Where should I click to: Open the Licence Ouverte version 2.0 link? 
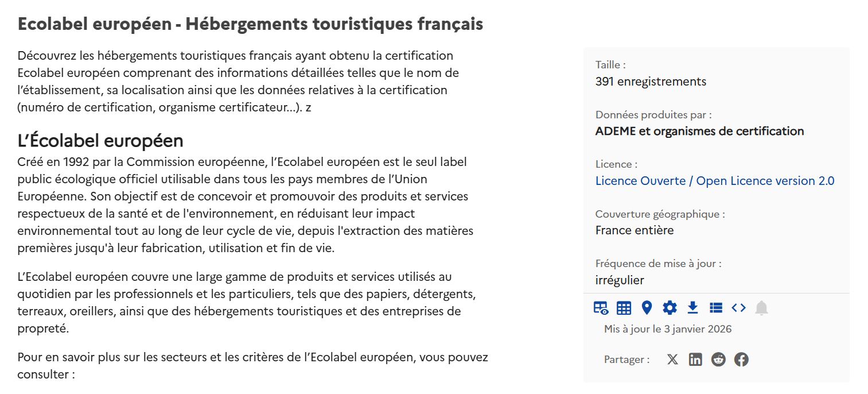[715, 181]
